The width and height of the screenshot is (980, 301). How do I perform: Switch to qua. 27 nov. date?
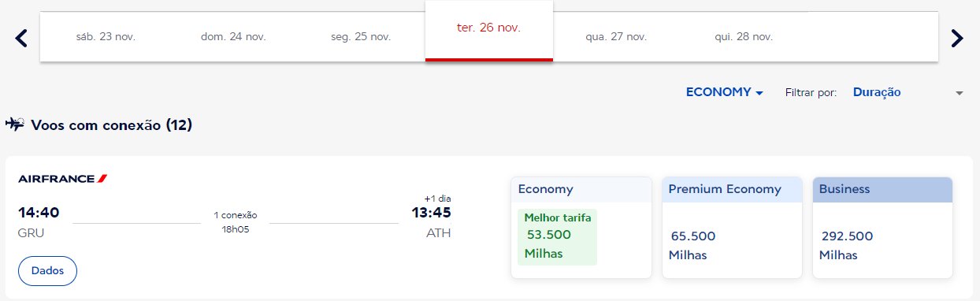coord(617,36)
